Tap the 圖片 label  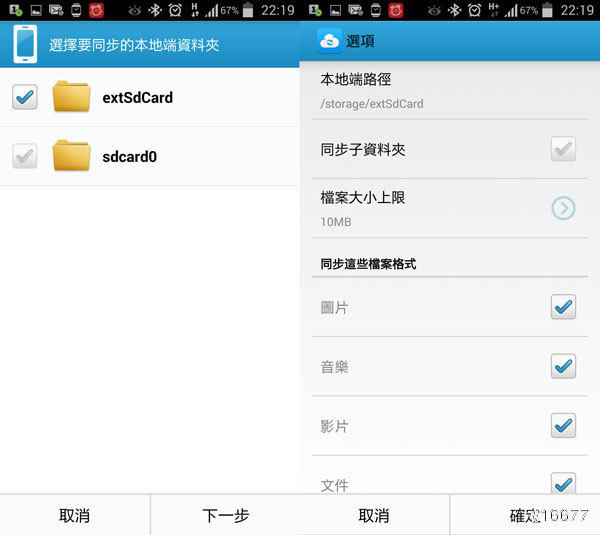click(334, 308)
